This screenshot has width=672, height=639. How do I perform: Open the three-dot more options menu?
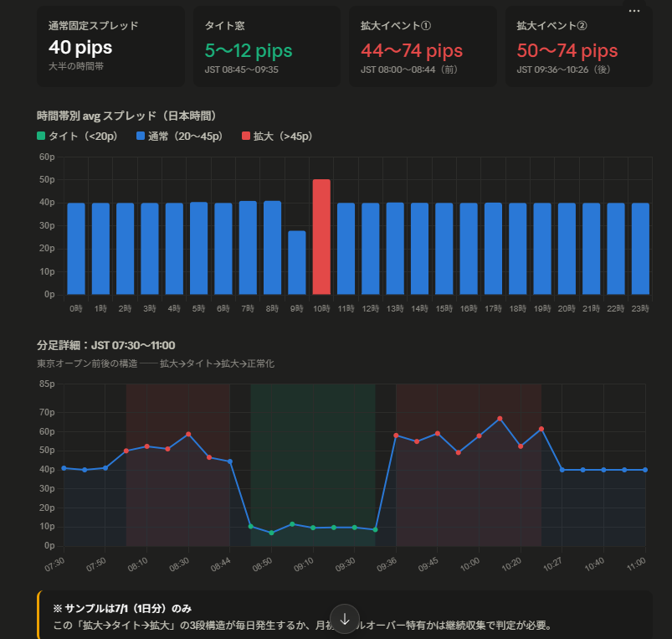pos(634,11)
